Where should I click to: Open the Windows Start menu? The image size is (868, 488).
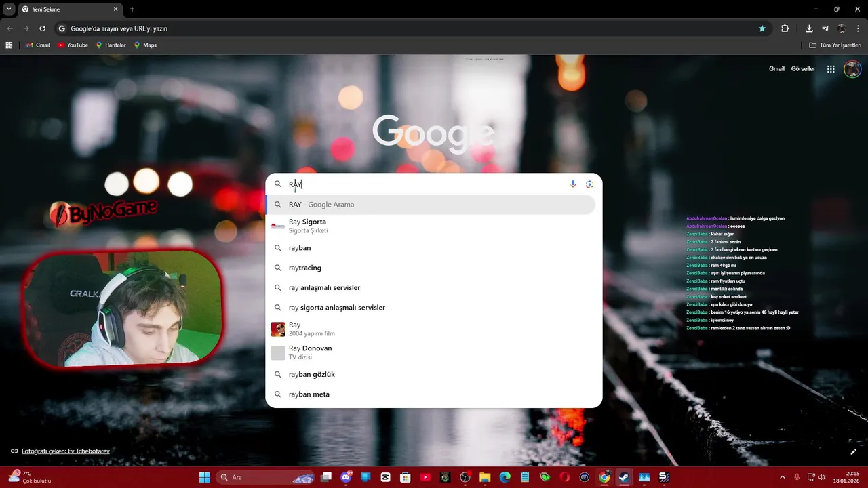pos(204,477)
